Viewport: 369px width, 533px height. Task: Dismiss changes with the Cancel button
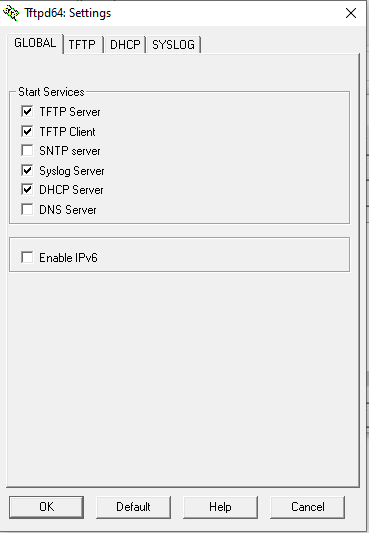point(308,507)
